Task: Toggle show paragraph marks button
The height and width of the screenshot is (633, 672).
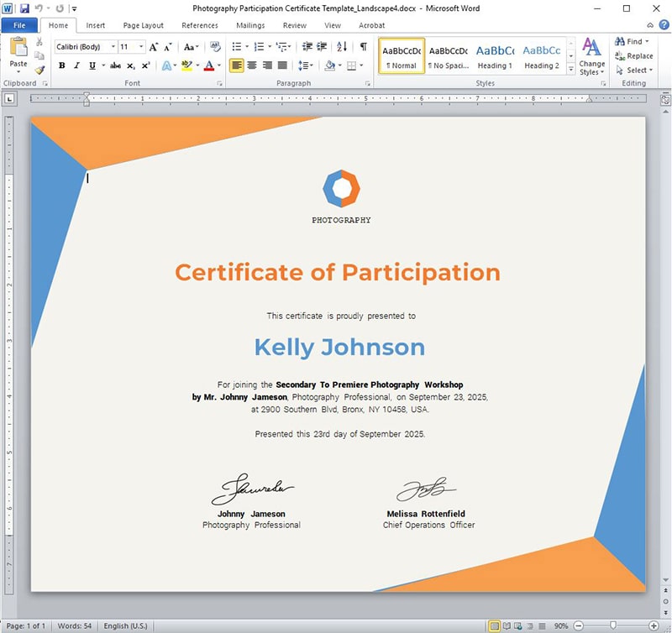Action: [363, 47]
